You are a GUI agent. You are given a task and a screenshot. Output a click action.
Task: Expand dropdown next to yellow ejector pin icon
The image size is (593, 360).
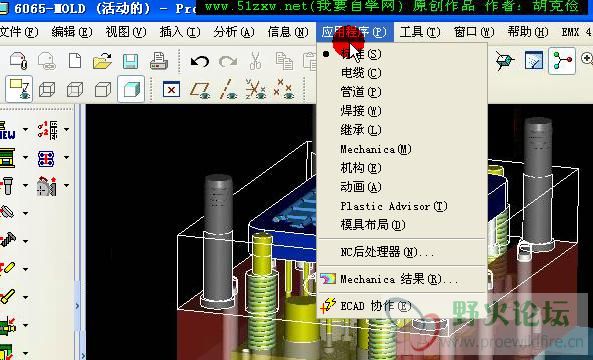[x=25, y=297]
